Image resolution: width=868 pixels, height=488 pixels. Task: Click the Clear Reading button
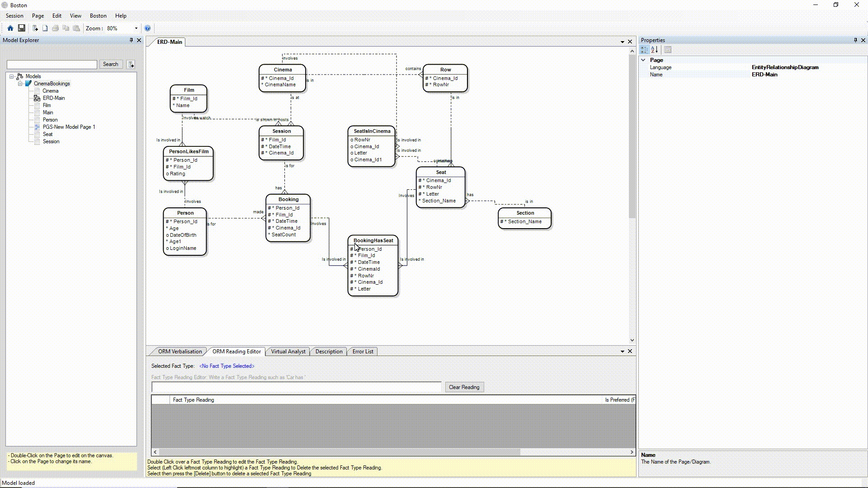coord(464,387)
